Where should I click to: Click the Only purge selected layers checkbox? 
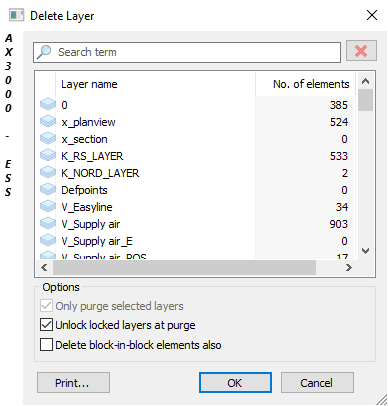coord(46,306)
